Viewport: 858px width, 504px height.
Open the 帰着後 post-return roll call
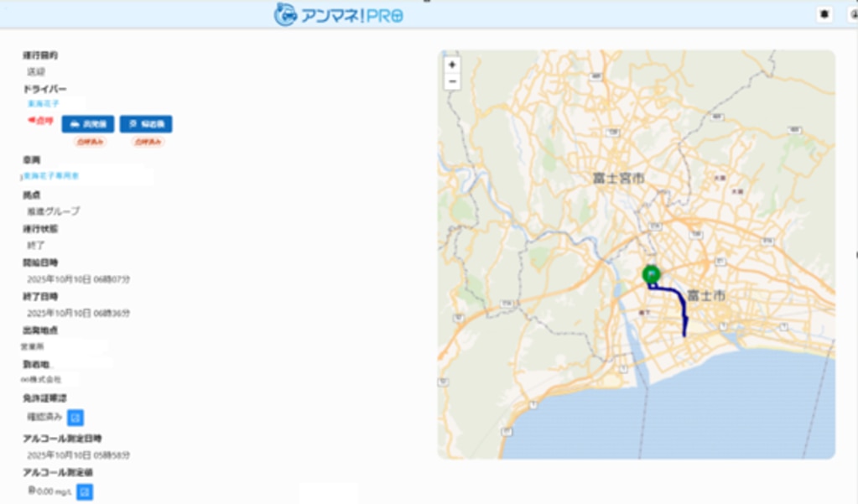[146, 124]
